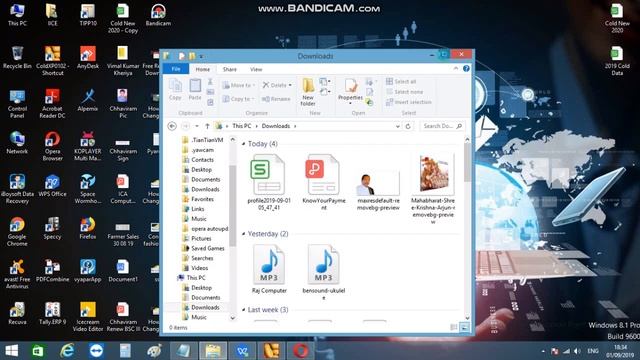Viewport: 640px width, 360px height.
Task: Create a New folder from ribbon
Action: [x=308, y=92]
